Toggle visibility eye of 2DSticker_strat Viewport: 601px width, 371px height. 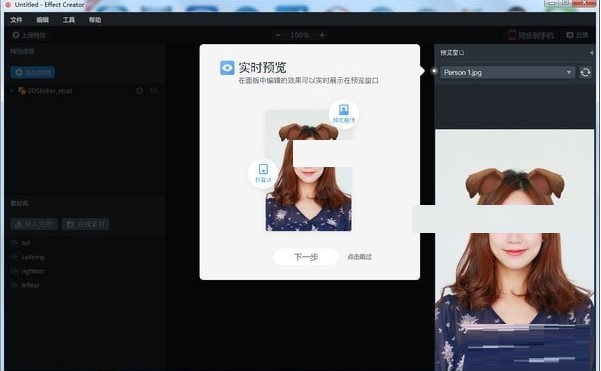coord(154,91)
